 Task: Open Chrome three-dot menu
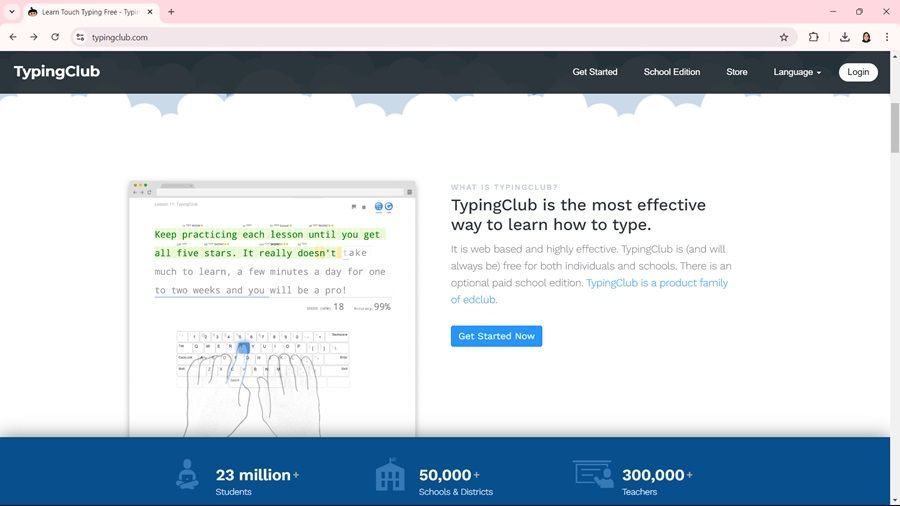(x=887, y=37)
